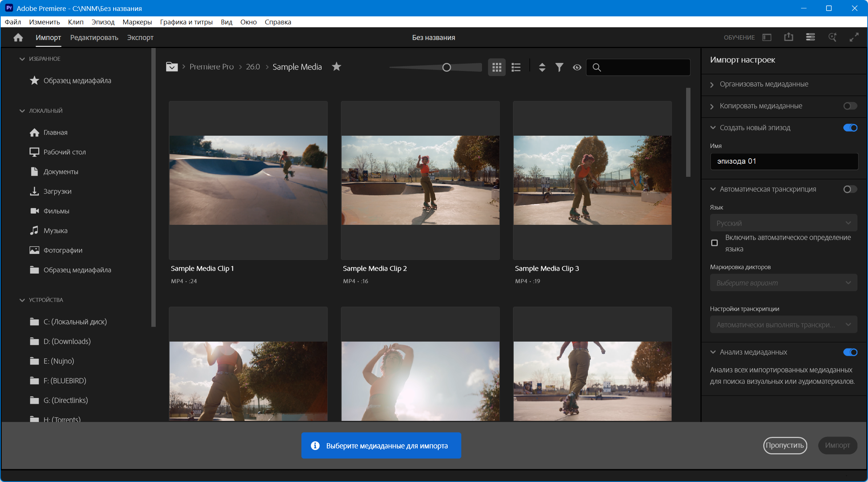The image size is (868, 482).
Task: Click the Пропустить button
Action: pos(785,445)
